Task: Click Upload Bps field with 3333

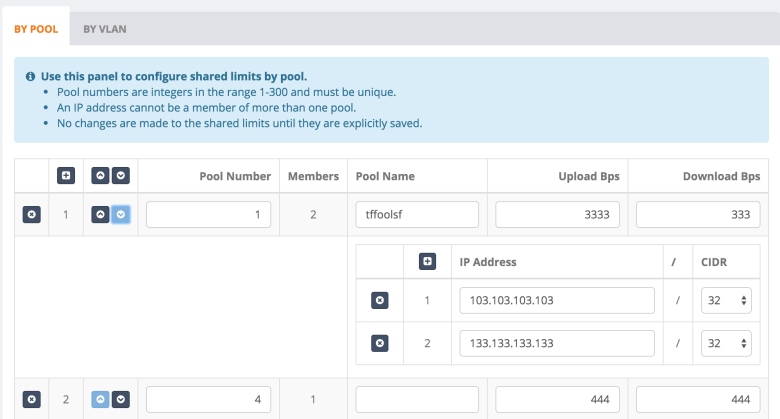Action: click(557, 215)
